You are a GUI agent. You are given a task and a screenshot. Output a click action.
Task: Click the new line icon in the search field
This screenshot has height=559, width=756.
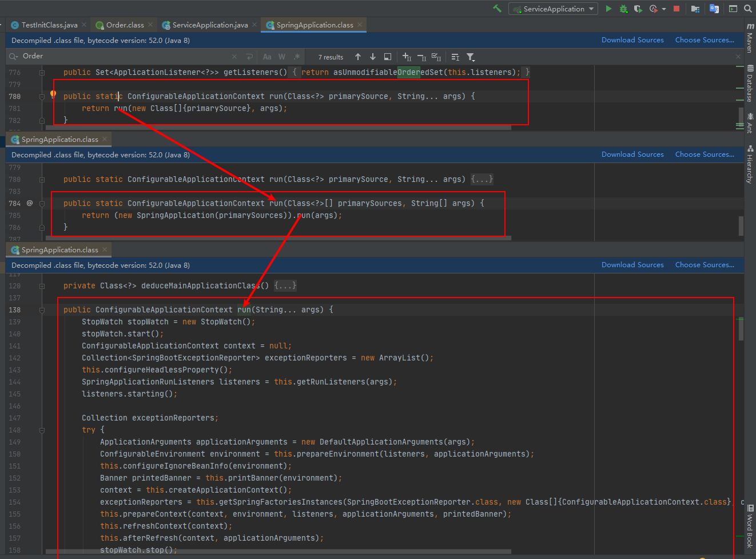pos(249,57)
